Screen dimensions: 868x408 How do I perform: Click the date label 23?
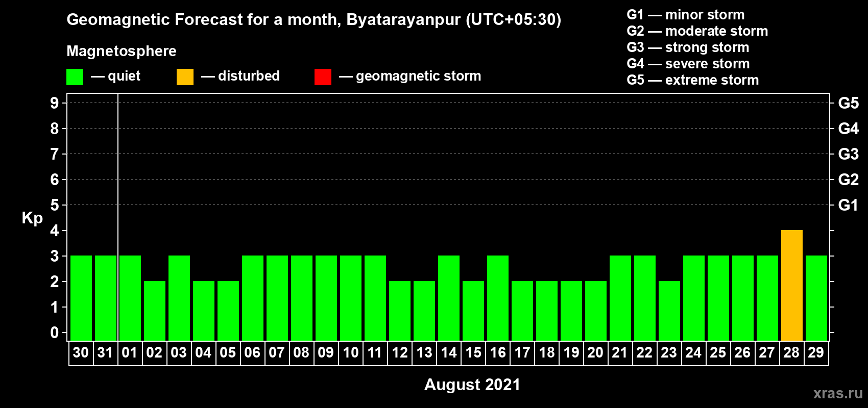click(669, 353)
